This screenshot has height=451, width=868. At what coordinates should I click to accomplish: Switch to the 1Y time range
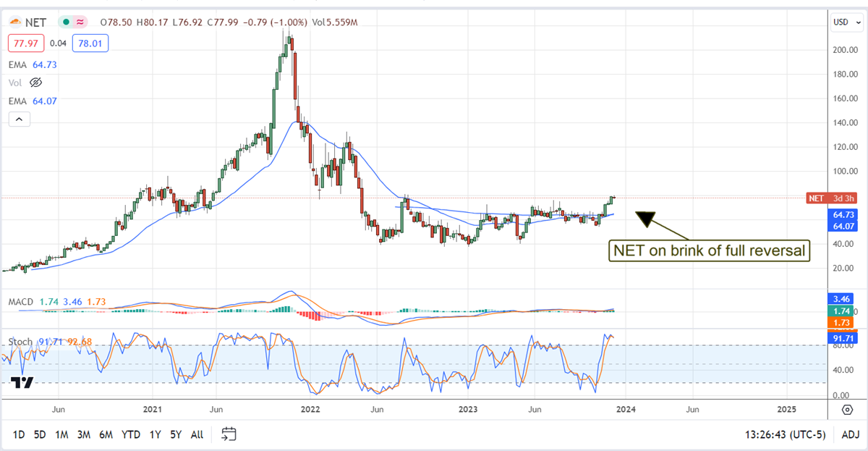click(155, 435)
